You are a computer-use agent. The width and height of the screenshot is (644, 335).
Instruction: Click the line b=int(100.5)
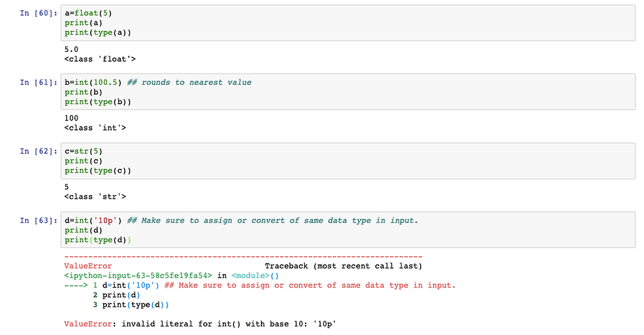coord(93,83)
